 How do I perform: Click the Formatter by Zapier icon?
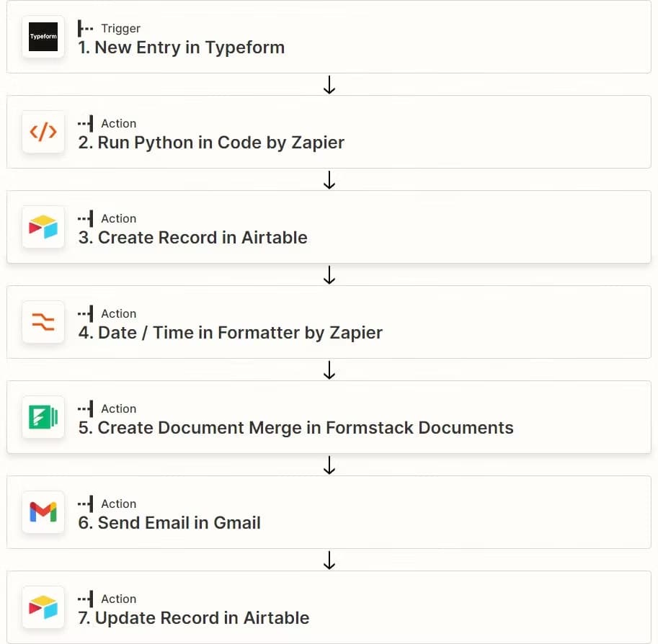point(43,322)
